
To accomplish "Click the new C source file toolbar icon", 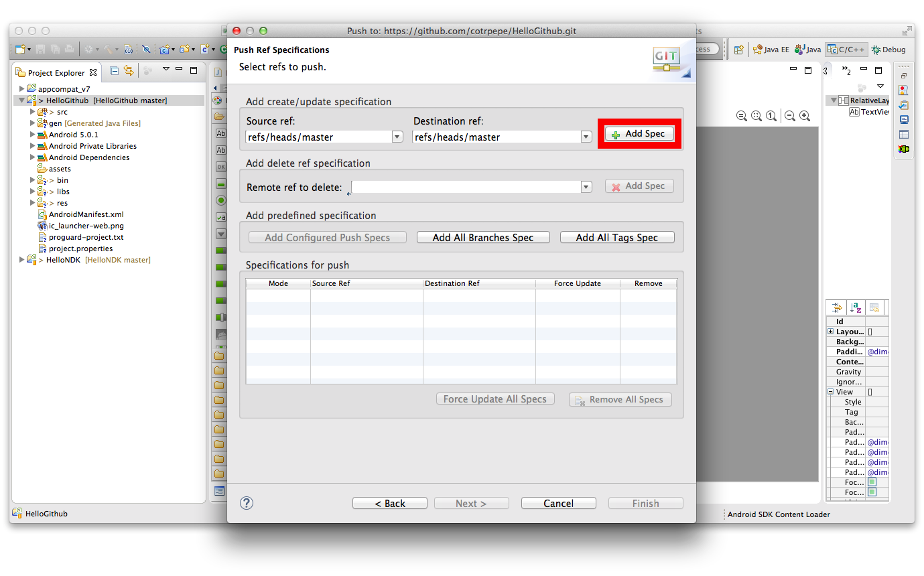I will [204, 49].
